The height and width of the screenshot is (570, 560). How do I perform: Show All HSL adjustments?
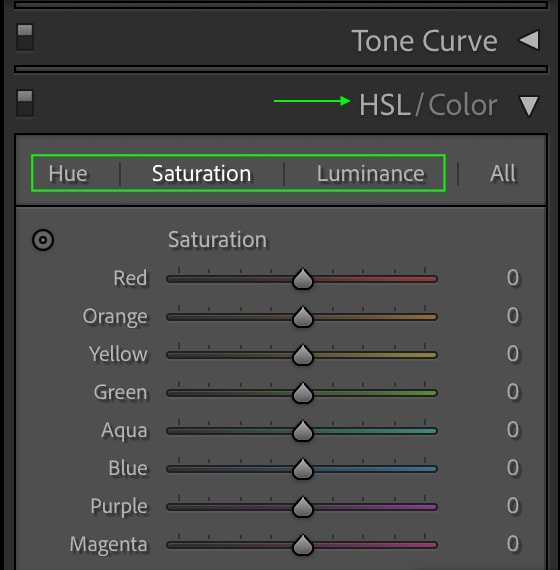503,173
